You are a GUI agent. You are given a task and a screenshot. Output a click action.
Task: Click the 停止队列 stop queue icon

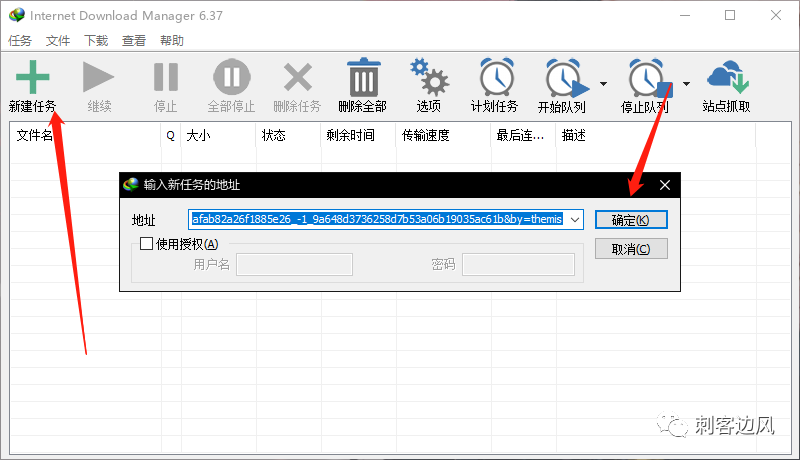(651, 78)
